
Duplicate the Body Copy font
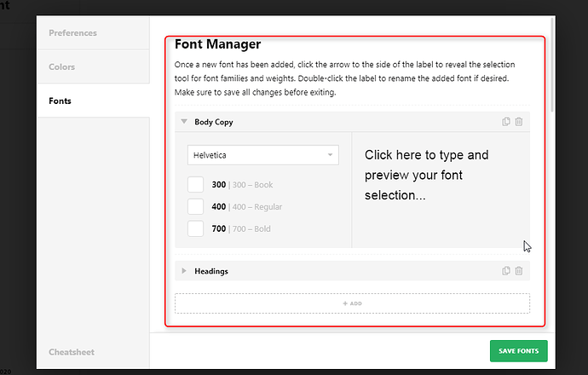click(x=506, y=122)
